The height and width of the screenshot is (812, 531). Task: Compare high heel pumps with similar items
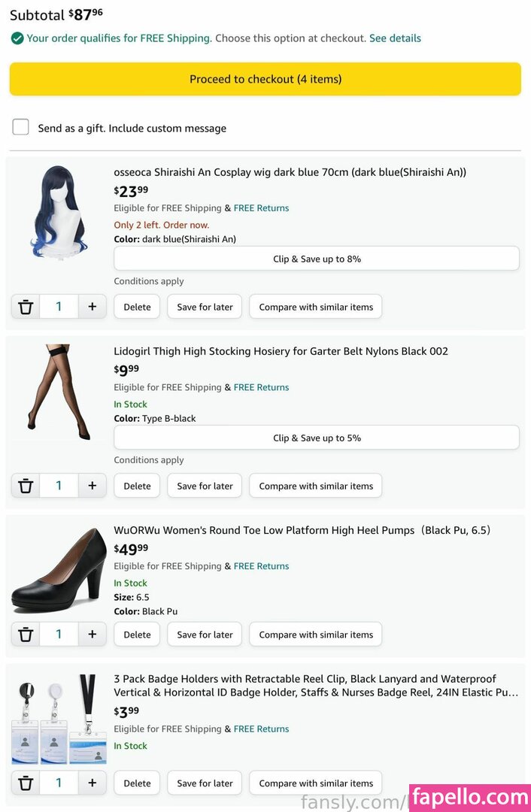tap(316, 635)
